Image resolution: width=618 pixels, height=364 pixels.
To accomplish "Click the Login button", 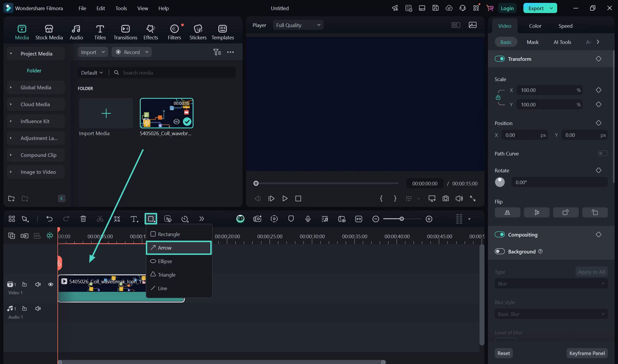I will coord(507,8).
